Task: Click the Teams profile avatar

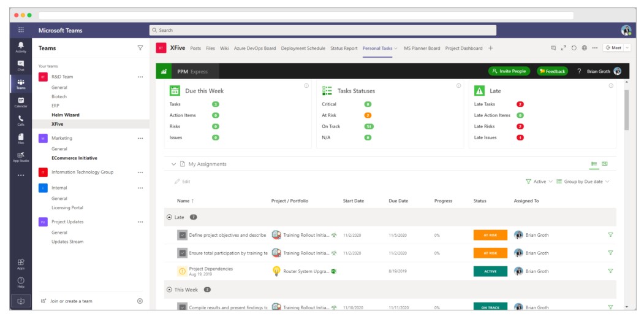Action: pyautogui.click(x=626, y=30)
